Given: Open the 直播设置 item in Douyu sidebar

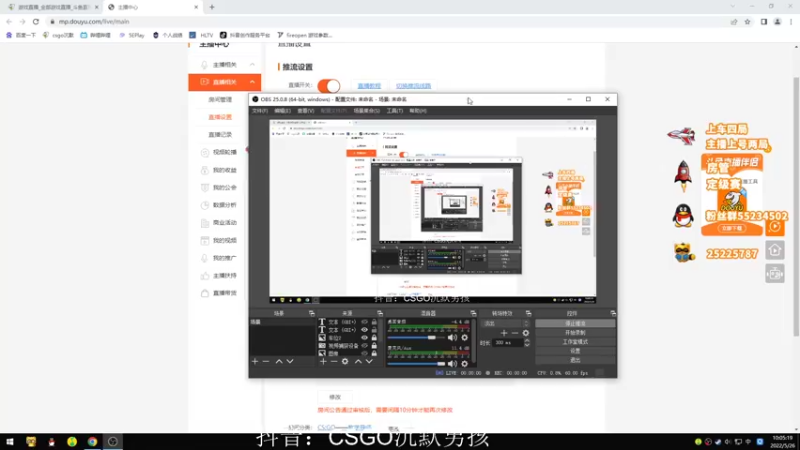Looking at the screenshot, I should click(220, 117).
